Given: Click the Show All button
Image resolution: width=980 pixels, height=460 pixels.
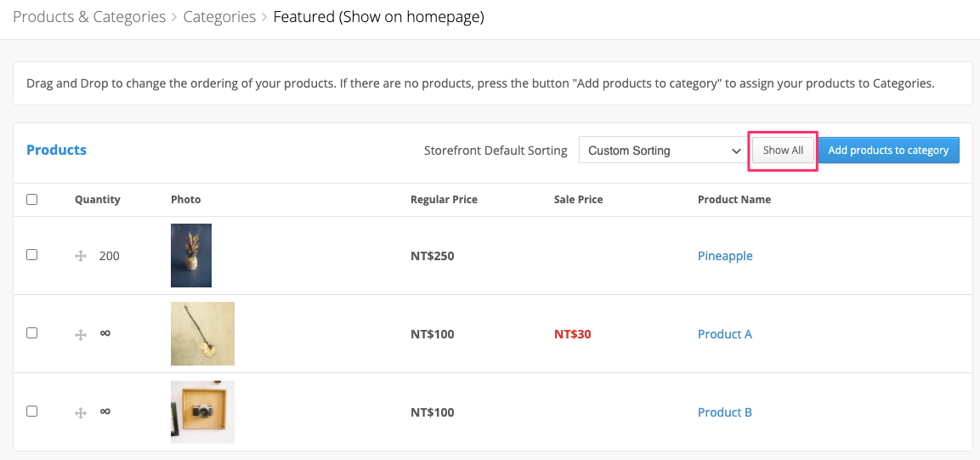Looking at the screenshot, I should [783, 150].
